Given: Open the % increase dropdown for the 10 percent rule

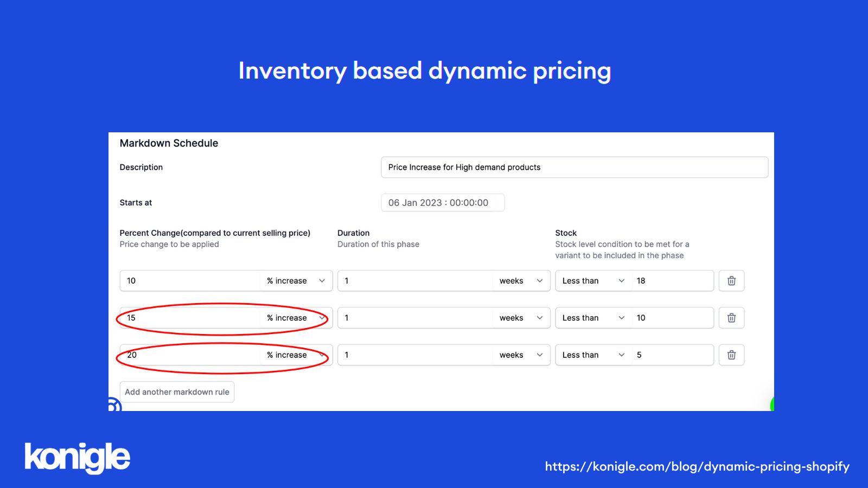Looking at the screenshot, I should [x=296, y=281].
